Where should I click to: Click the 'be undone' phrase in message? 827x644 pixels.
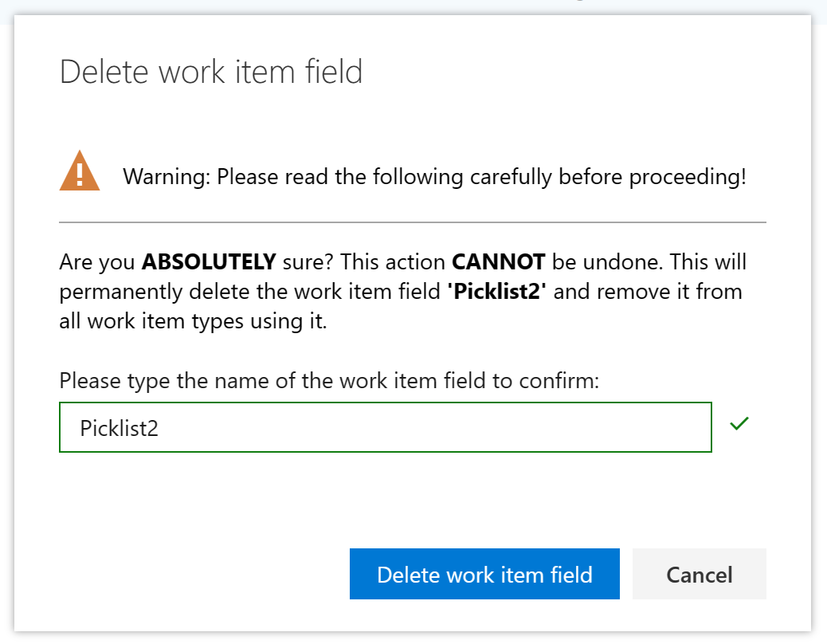(606, 261)
